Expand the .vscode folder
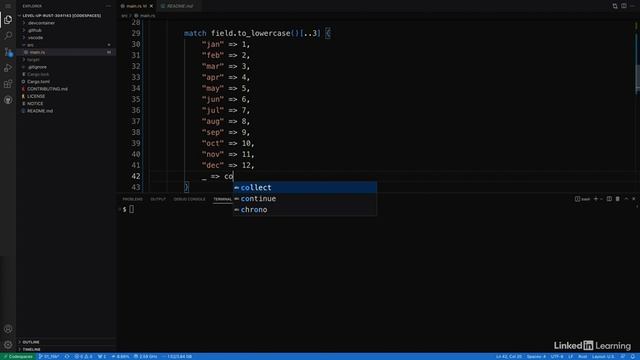The height and width of the screenshot is (360, 640). click(36, 38)
